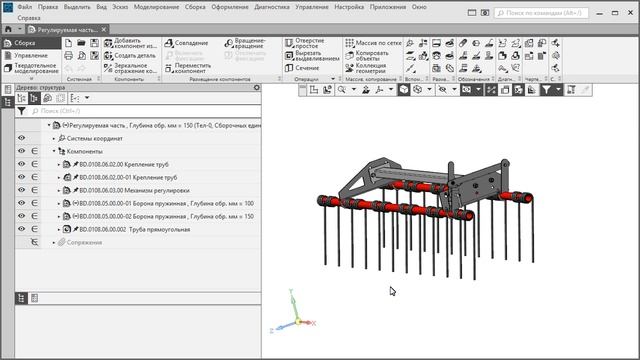The height and width of the screenshot is (360, 640).
Task: Click Копировать объекты tool
Action: [367, 56]
